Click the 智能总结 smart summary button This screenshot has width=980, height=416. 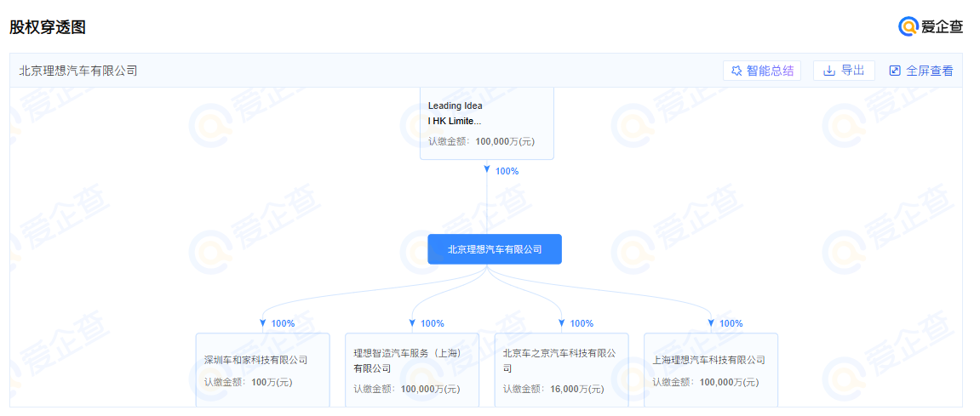762,71
